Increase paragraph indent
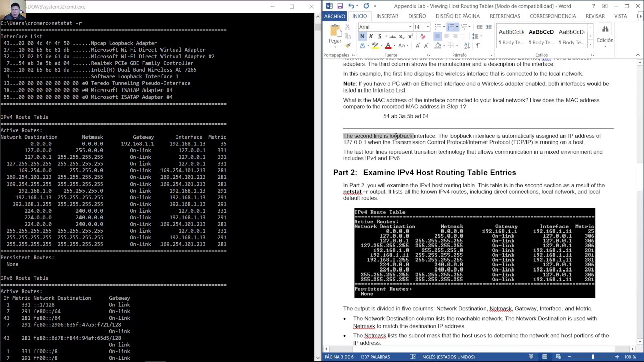644x362 pixels. click(x=489, y=27)
